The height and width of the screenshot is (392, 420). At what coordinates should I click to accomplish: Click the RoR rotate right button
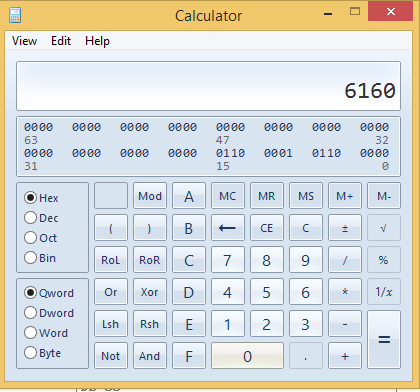pos(150,260)
